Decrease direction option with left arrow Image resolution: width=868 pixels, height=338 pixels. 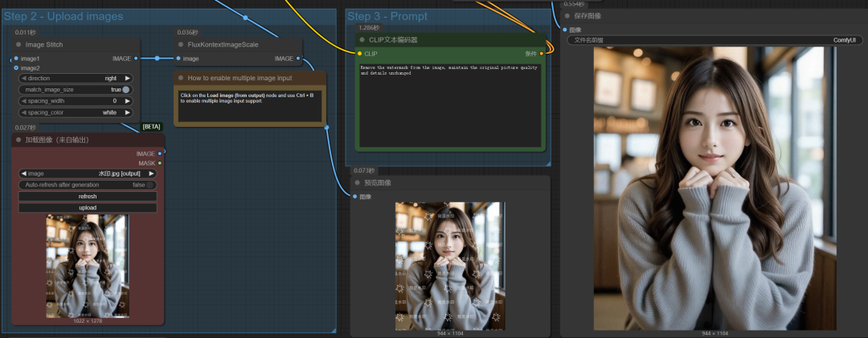(x=23, y=79)
